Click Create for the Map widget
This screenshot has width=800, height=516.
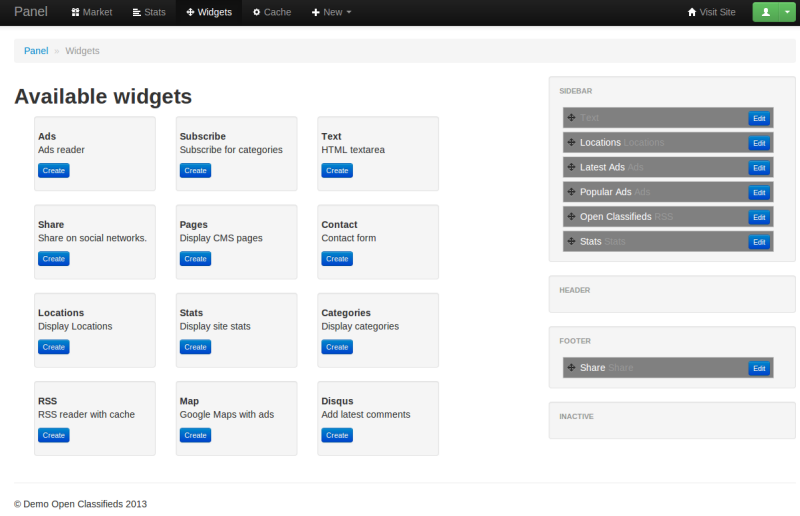[195, 435]
